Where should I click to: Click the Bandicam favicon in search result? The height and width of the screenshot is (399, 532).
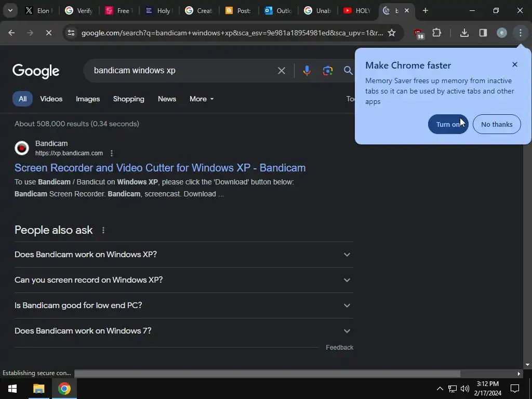pyautogui.click(x=22, y=148)
